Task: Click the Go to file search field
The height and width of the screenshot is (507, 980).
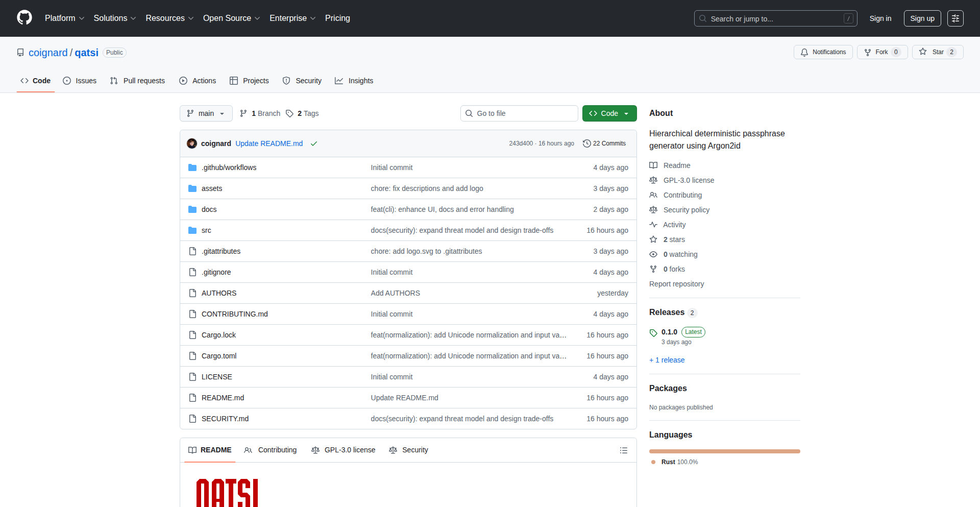Action: (519, 113)
